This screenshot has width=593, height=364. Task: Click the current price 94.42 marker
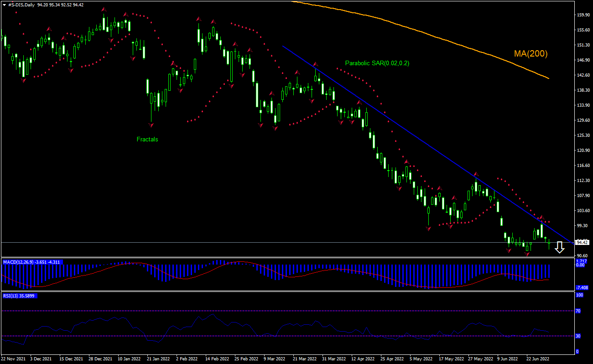click(x=583, y=243)
